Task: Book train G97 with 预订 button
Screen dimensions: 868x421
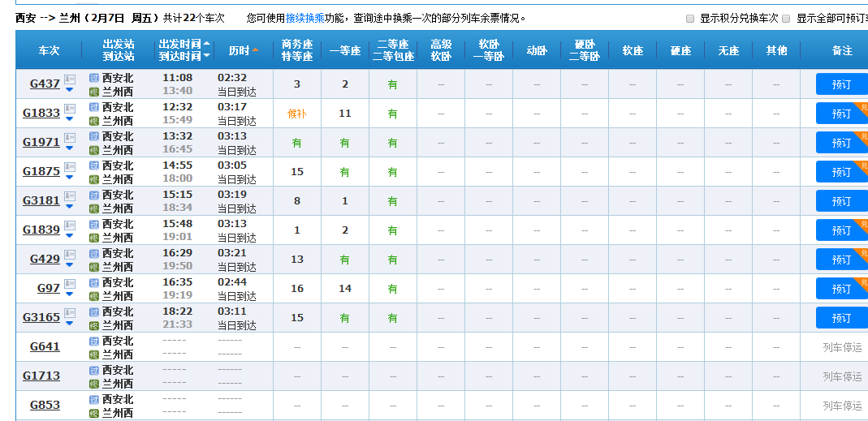Action: point(841,289)
